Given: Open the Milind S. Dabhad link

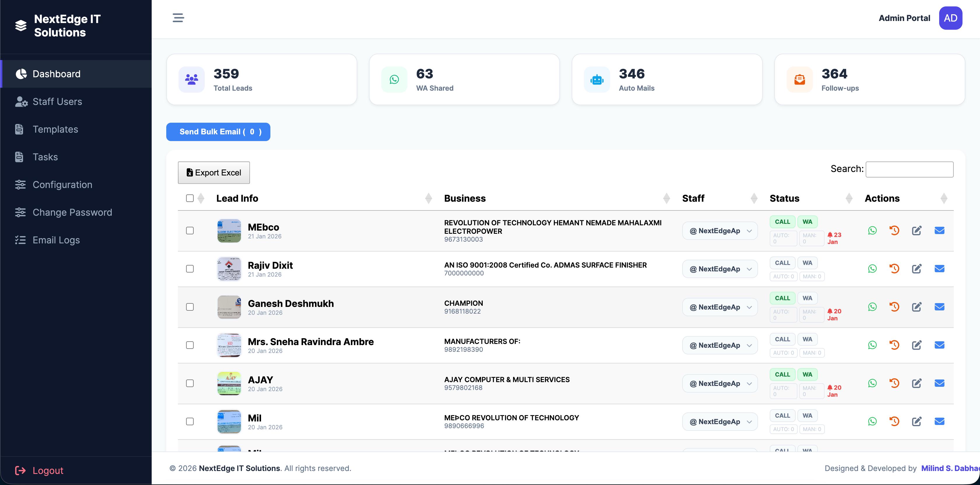Looking at the screenshot, I should [951, 468].
